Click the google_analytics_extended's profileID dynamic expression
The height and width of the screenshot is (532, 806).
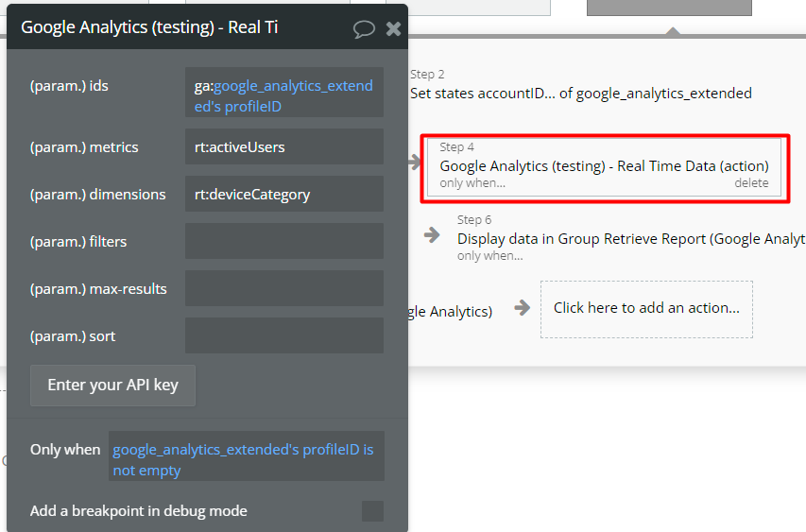283,96
